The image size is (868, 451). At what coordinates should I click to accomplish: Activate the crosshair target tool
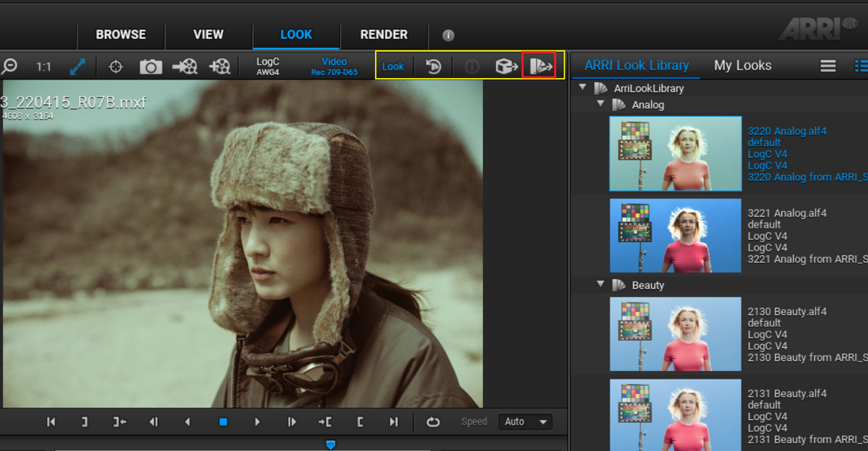coord(116,66)
